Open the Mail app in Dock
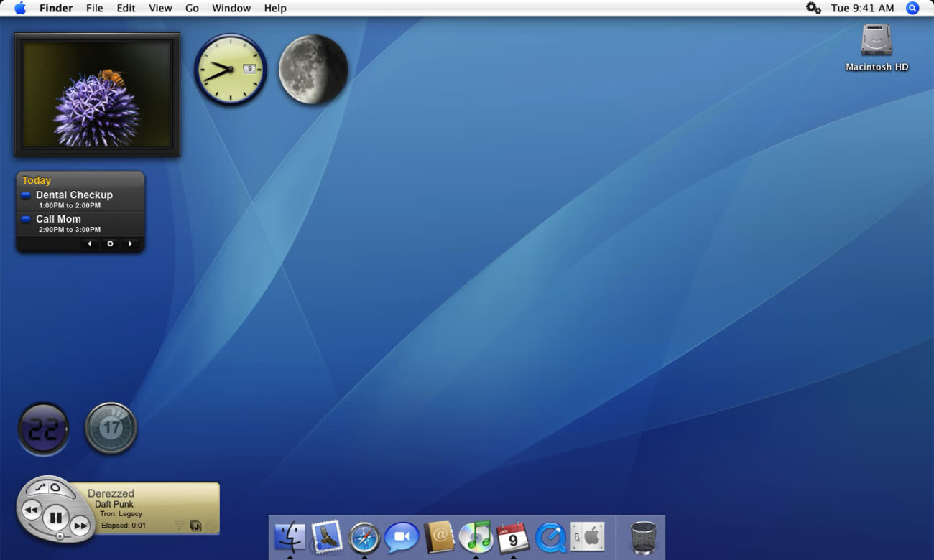The image size is (934, 560). (327, 537)
